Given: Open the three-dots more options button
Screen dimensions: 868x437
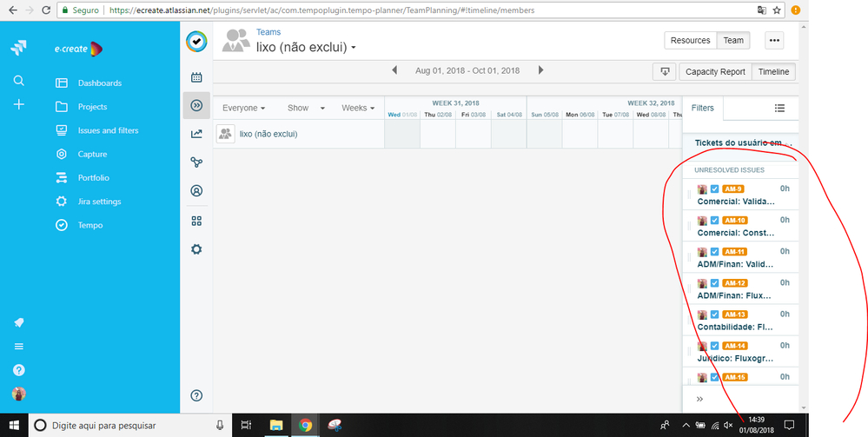Looking at the screenshot, I should pos(774,41).
